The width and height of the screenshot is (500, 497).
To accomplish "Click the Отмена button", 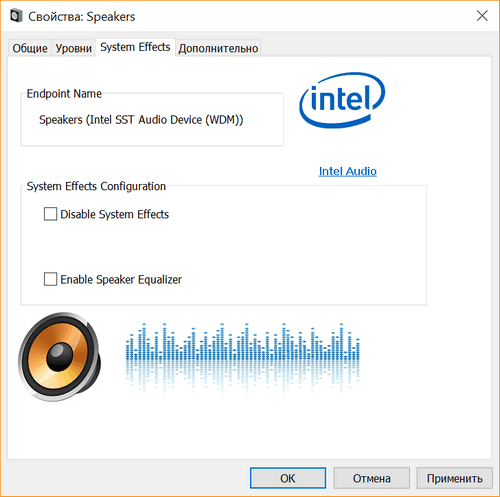I will [x=372, y=478].
